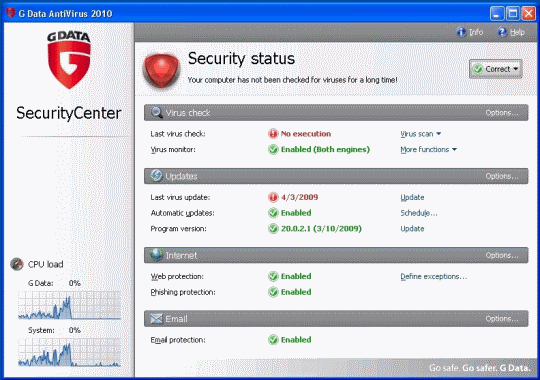Maximize the G Data AntiVirus window

point(513,13)
